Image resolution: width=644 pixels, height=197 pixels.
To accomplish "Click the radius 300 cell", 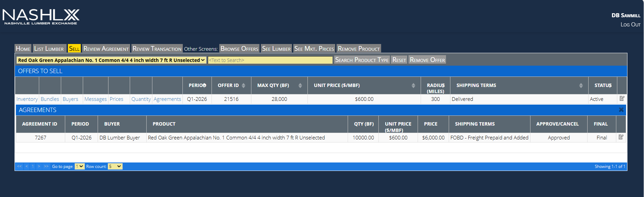I will coord(436,99).
